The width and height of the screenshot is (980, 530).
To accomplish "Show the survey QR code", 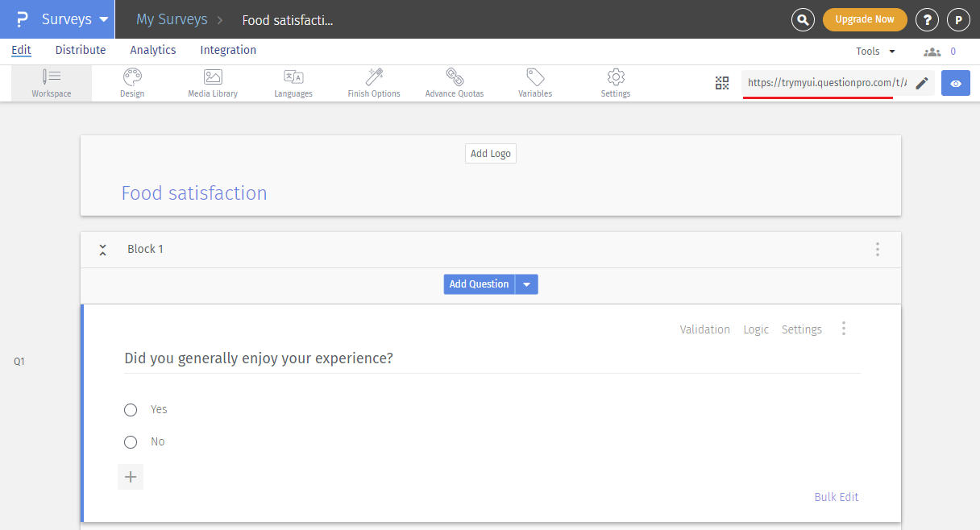I will click(722, 83).
